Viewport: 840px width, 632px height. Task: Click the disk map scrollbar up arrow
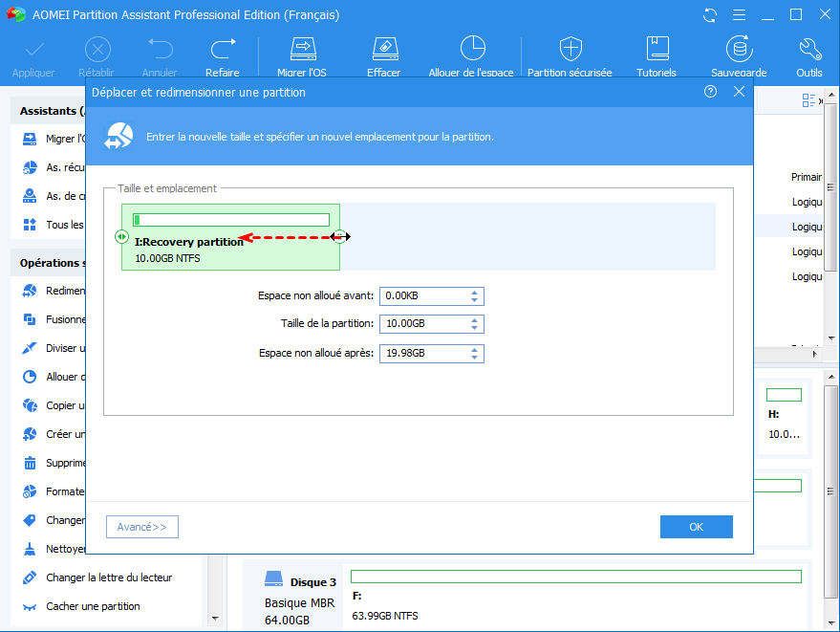tap(830, 376)
